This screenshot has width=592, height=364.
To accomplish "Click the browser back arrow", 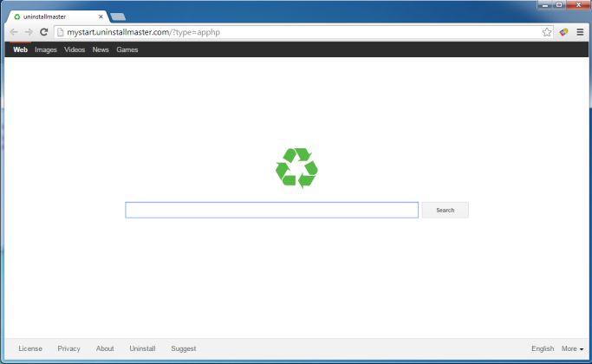I will 14,32.
